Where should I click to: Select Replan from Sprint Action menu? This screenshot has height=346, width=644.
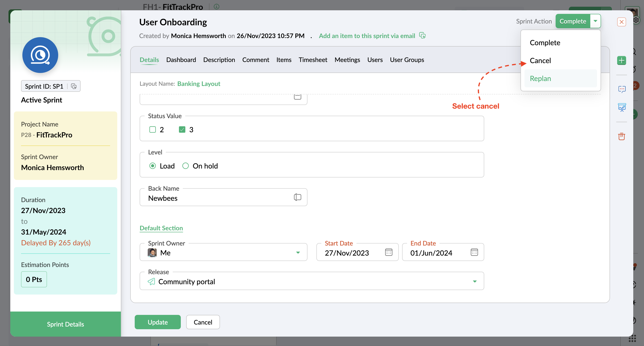[540, 79]
